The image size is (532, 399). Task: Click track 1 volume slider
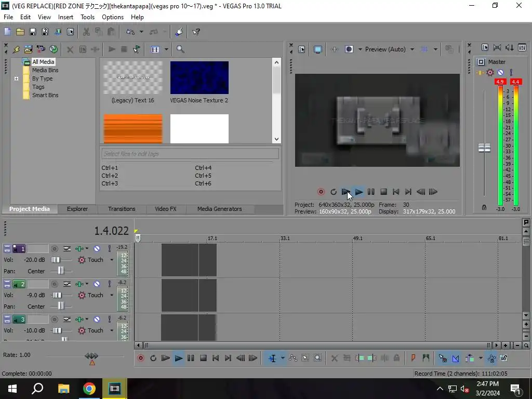[56, 260]
